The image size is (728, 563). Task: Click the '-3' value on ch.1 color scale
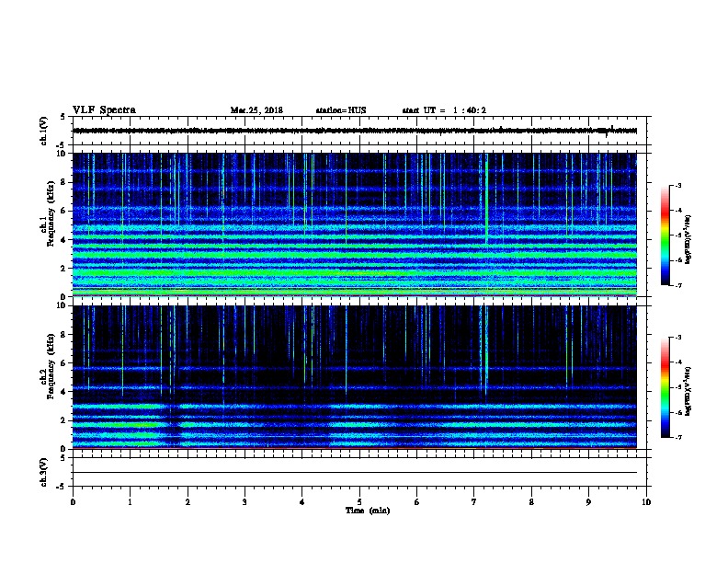tap(677, 185)
